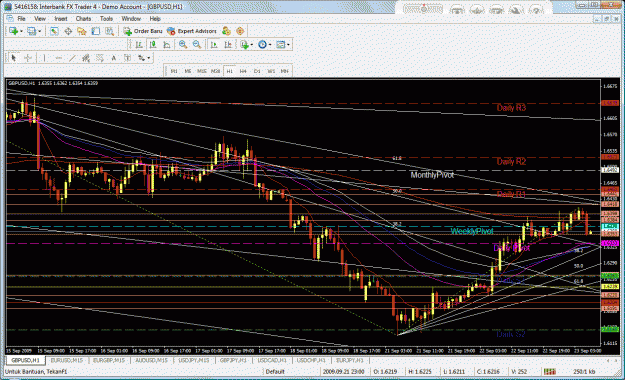625x380 pixels.
Task: Select the Fibonacci retracement tool
Action: click(100, 58)
